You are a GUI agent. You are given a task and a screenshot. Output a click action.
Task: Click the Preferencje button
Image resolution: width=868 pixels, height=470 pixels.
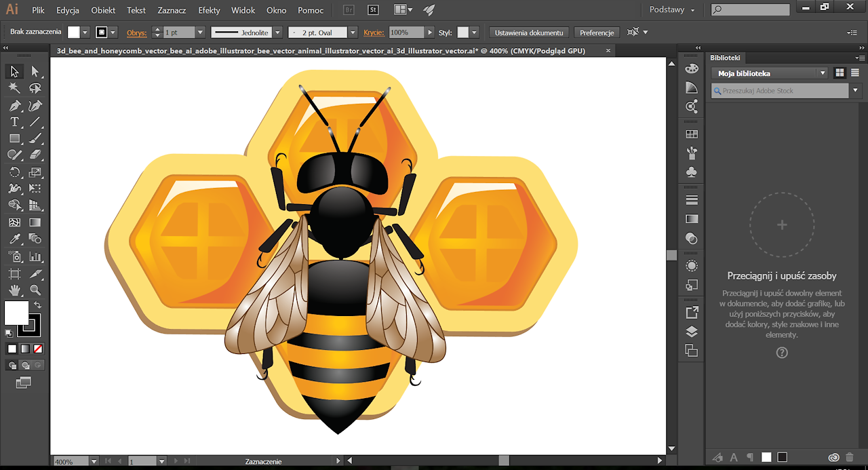pos(597,33)
